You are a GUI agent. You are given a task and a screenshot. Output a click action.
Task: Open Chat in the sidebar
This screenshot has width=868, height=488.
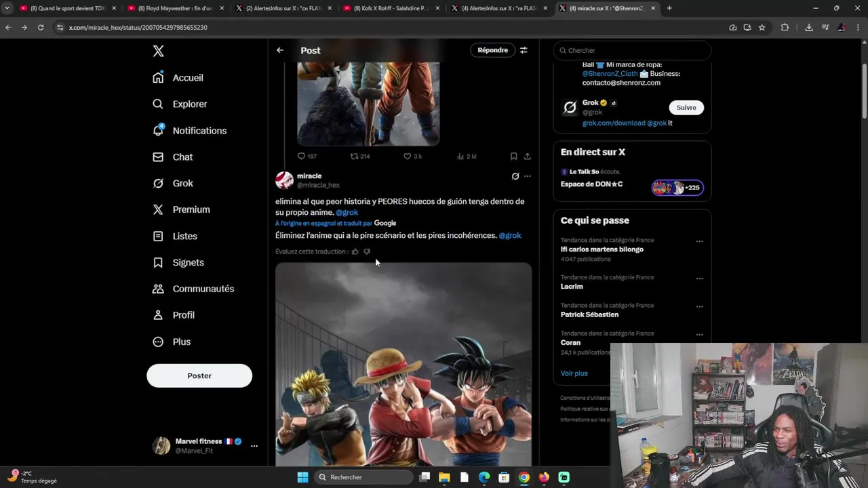[173, 157]
